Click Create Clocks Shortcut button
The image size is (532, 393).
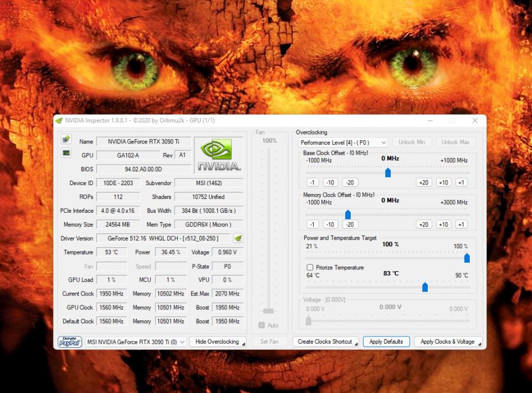tap(325, 342)
